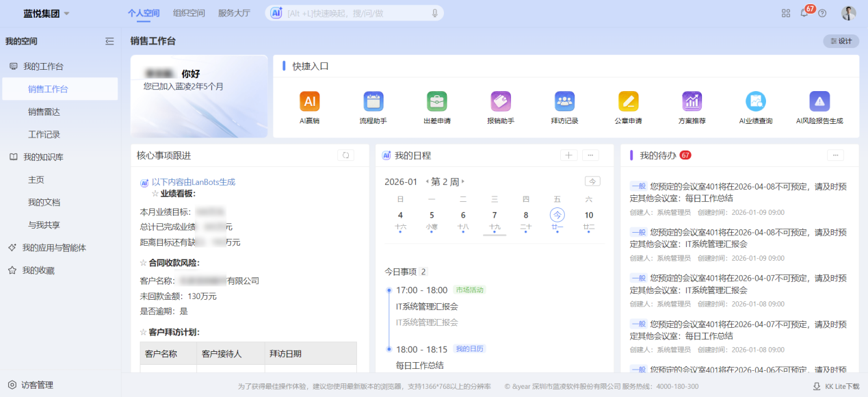Switch to 服务大厅 tab
This screenshot has width=868, height=397.
point(234,13)
